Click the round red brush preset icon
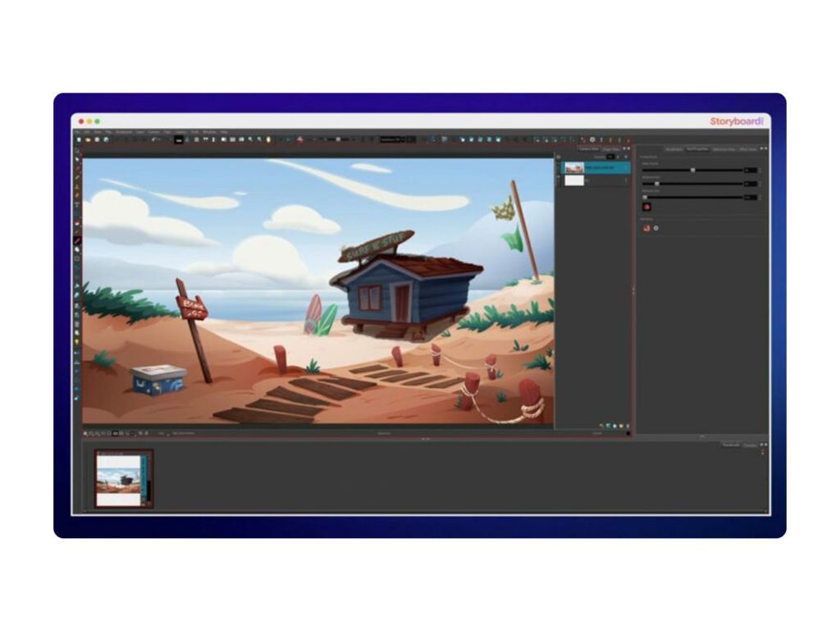Viewport: 840px width, 630px height. (646, 207)
